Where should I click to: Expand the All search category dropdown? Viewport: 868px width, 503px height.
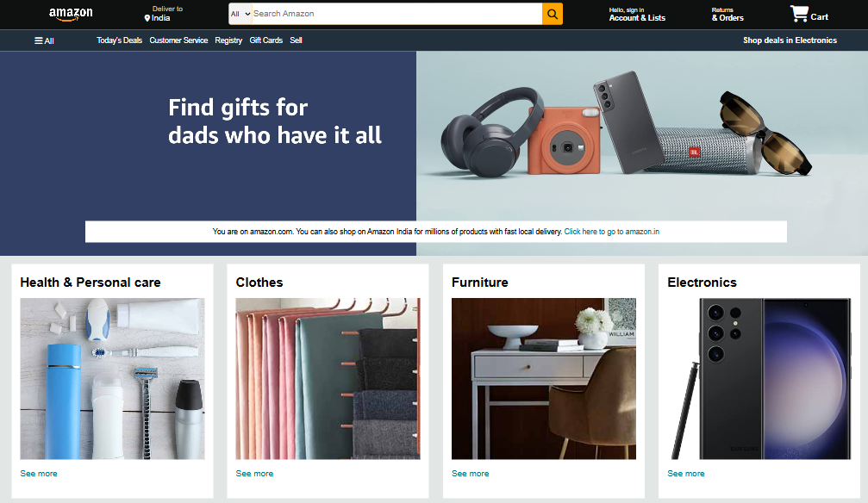(x=240, y=14)
